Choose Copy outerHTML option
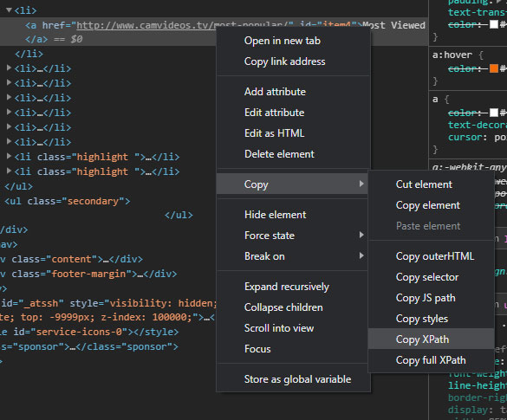 point(431,256)
